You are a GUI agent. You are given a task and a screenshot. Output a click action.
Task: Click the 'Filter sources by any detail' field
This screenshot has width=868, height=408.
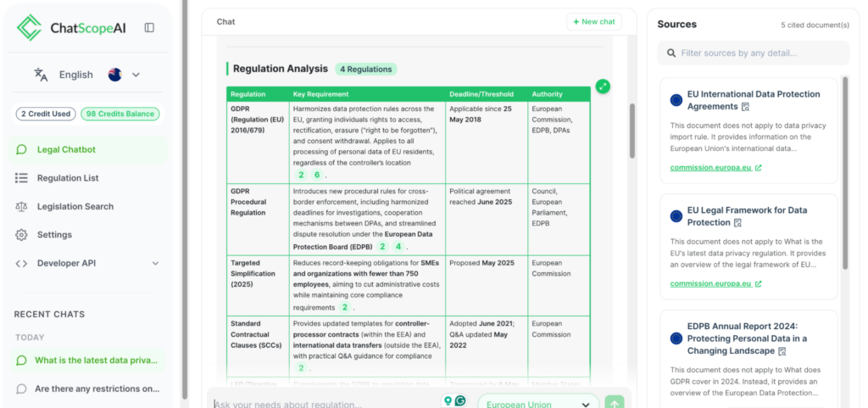[754, 53]
